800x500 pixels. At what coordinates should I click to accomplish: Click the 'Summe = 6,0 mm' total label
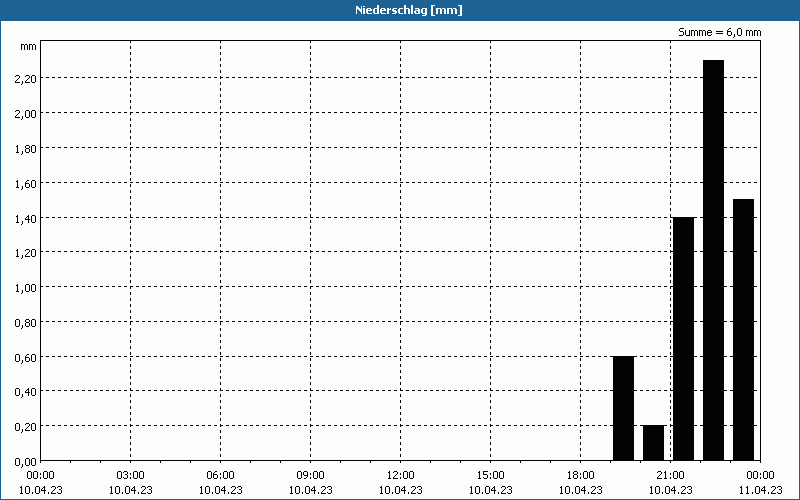tap(719, 32)
